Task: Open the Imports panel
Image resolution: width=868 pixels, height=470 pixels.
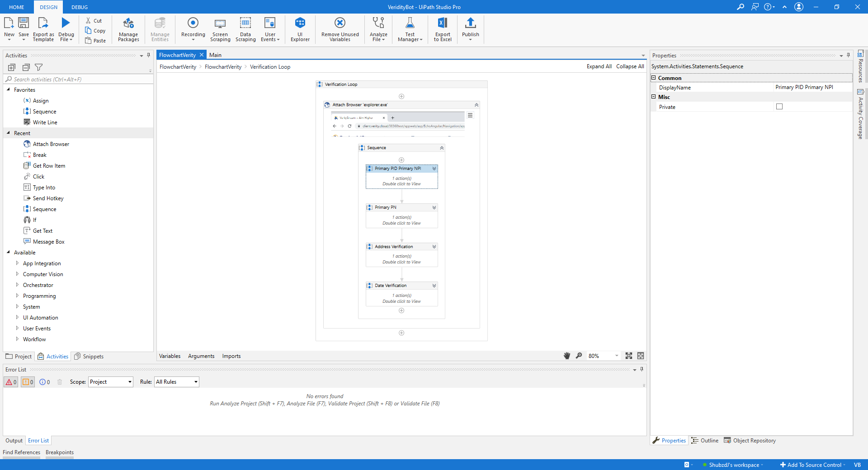Action: [231, 356]
